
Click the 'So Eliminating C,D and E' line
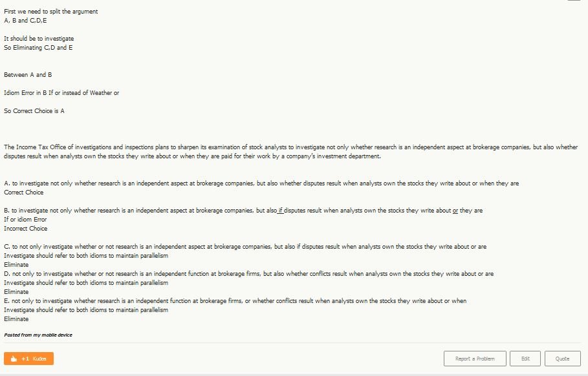[x=38, y=48]
